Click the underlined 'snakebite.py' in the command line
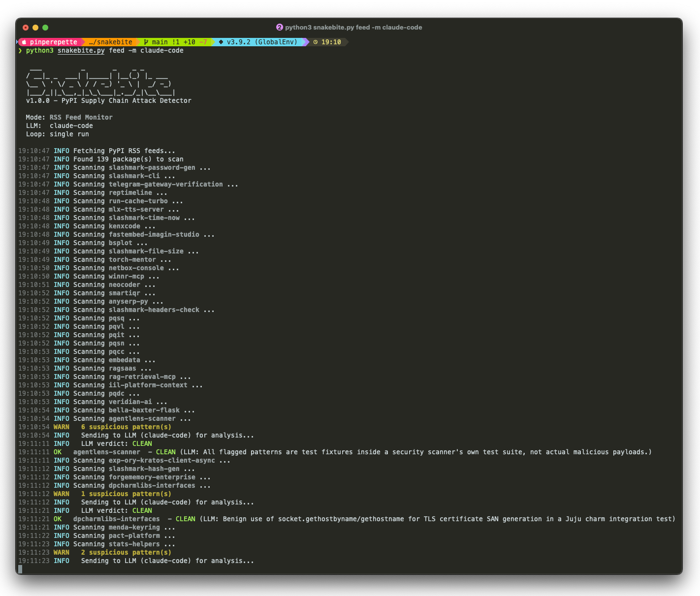700x596 pixels. point(81,51)
